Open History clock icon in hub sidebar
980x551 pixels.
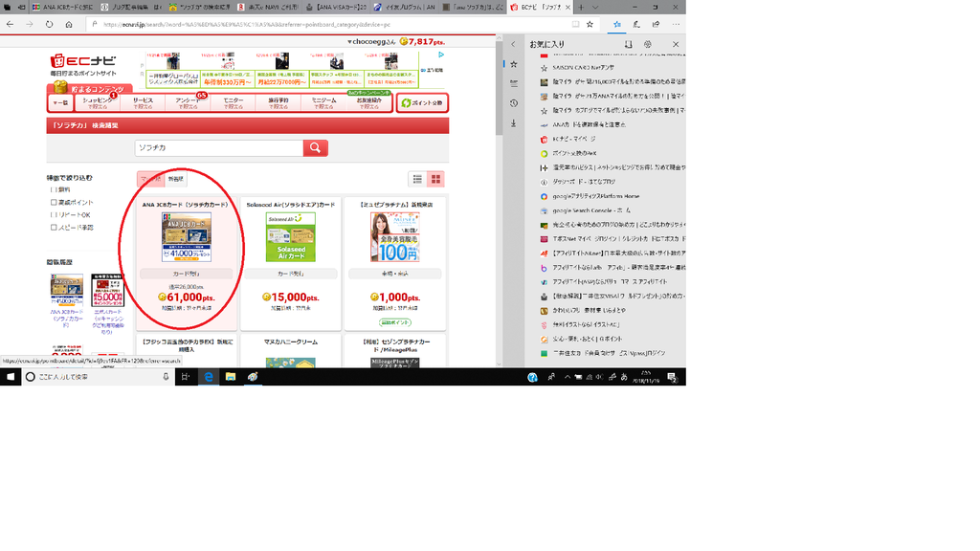514,103
